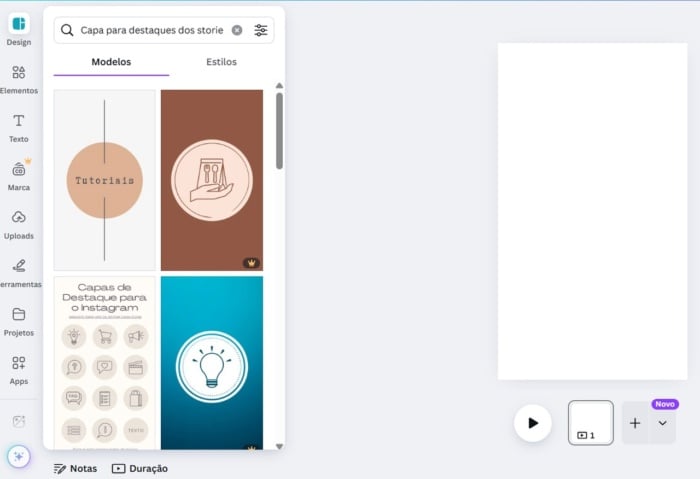Clear the template search text
This screenshot has width=700, height=479.
[237, 30]
